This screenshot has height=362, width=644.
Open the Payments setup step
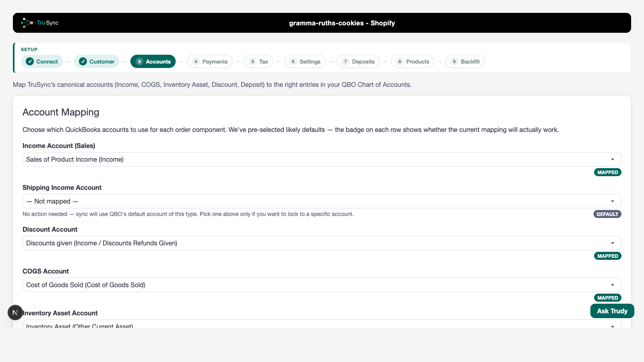(210, 62)
